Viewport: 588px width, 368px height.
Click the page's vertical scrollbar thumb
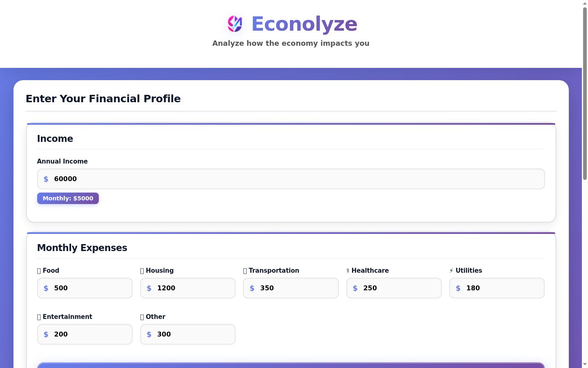coord(585,93)
